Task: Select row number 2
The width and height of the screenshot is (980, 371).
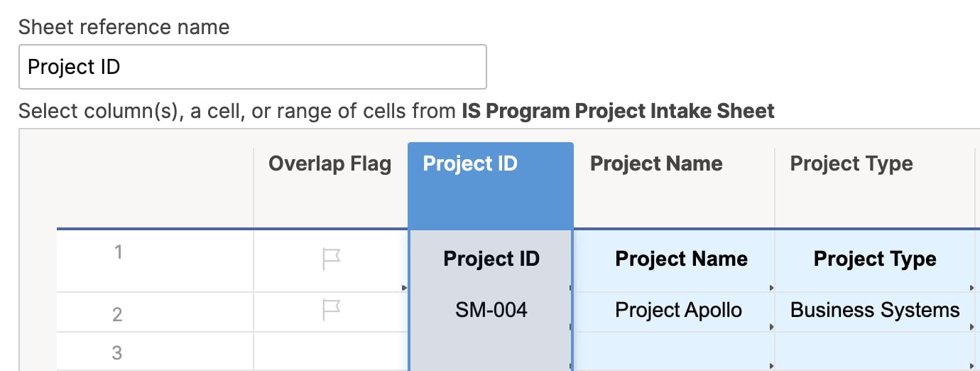Action: [117, 314]
